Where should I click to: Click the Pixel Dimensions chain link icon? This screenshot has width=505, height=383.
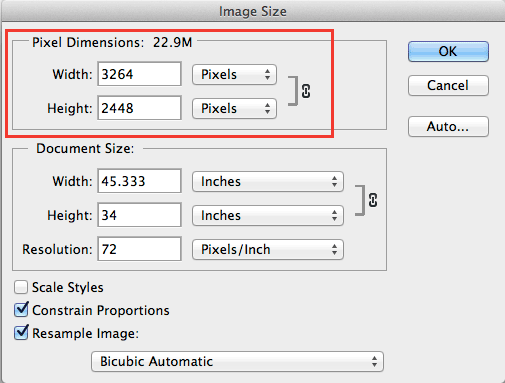coord(306,91)
